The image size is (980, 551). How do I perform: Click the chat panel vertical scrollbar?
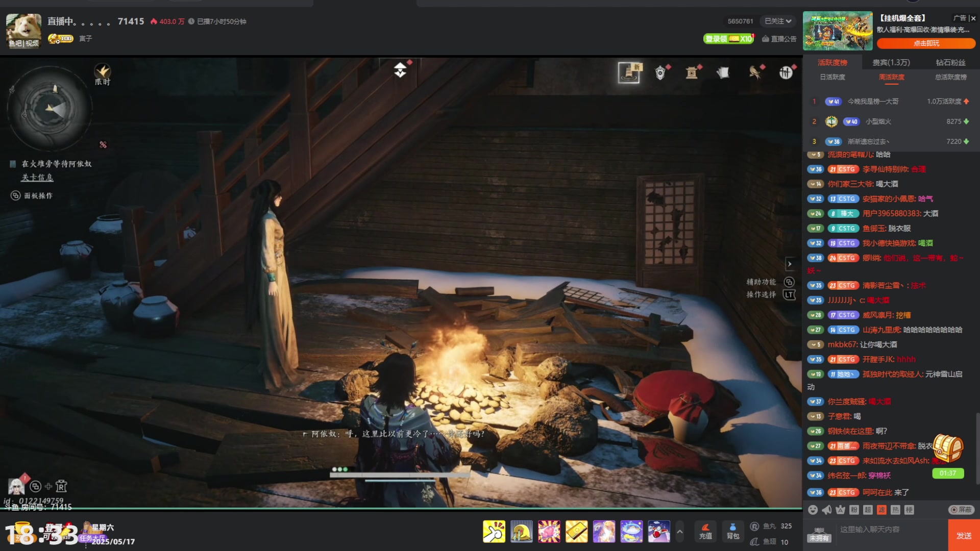coord(977,448)
